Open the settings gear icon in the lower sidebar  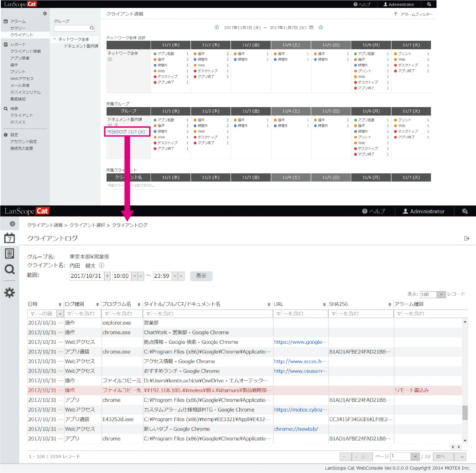click(x=10, y=293)
